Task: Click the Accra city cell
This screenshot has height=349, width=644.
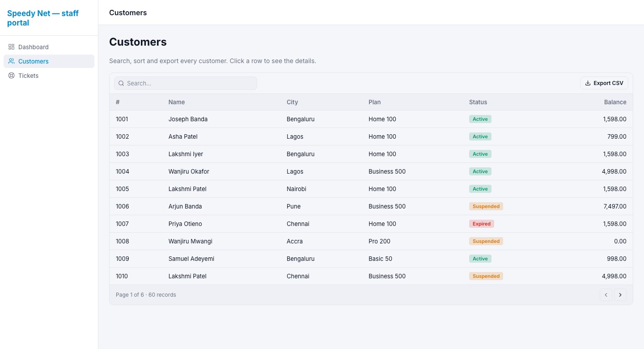Action: tap(295, 241)
